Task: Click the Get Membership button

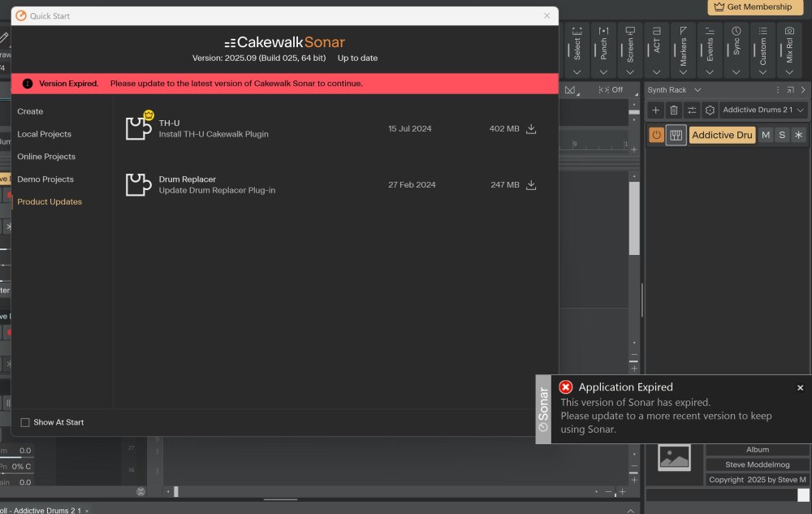Action: (754, 7)
